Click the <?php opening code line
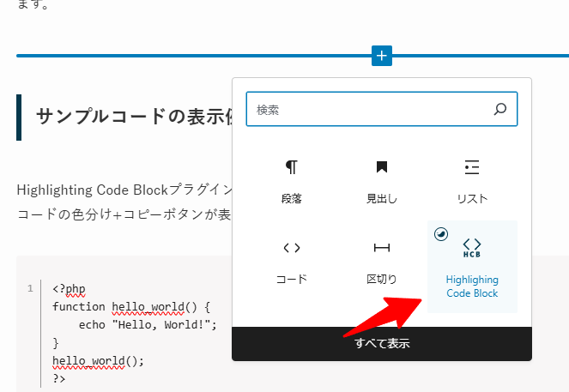 [69, 289]
